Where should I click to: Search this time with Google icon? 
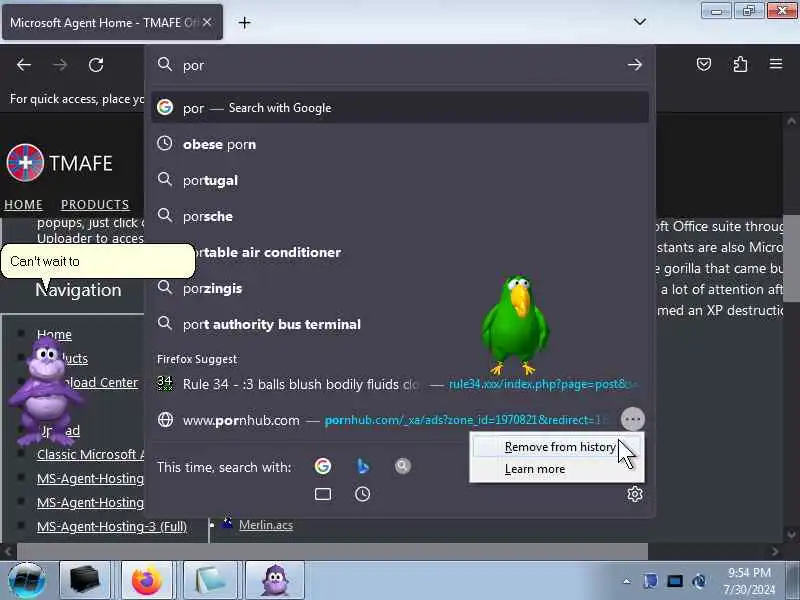tap(322, 466)
